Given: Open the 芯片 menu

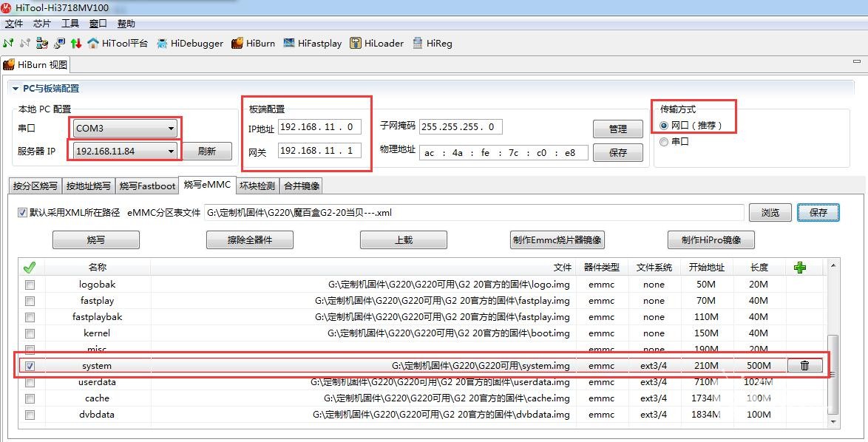Looking at the screenshot, I should coord(42,23).
